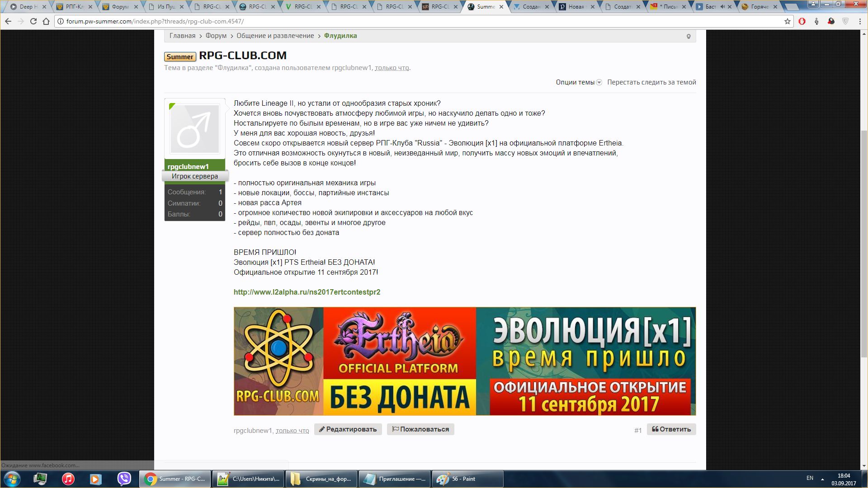Open the rpgclubnew1 avatar image
The image size is (868, 488).
[195, 129]
